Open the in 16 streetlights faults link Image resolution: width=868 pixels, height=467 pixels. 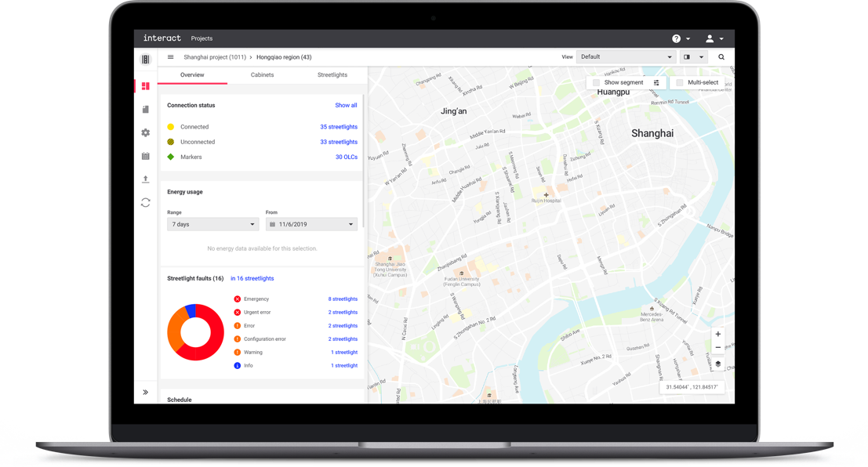[252, 278]
